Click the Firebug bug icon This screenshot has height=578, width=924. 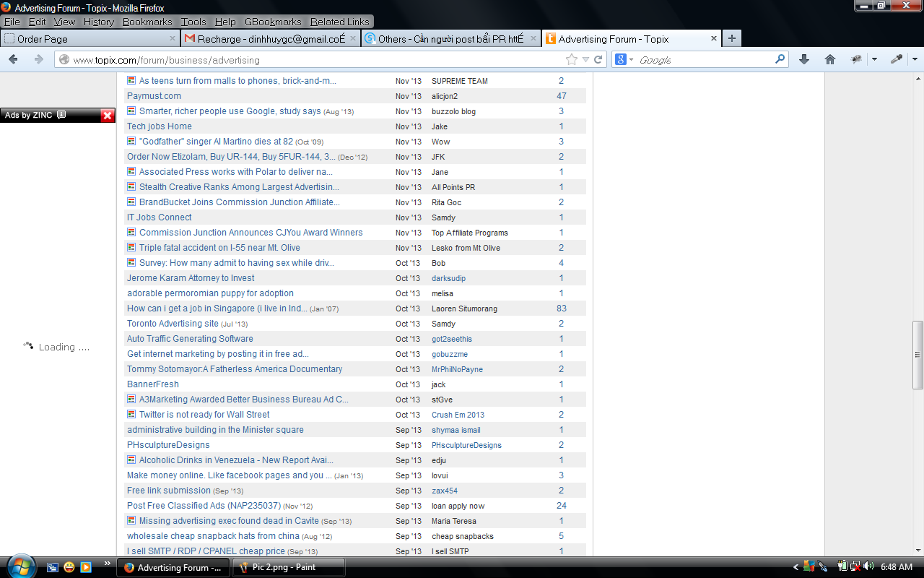click(x=856, y=60)
